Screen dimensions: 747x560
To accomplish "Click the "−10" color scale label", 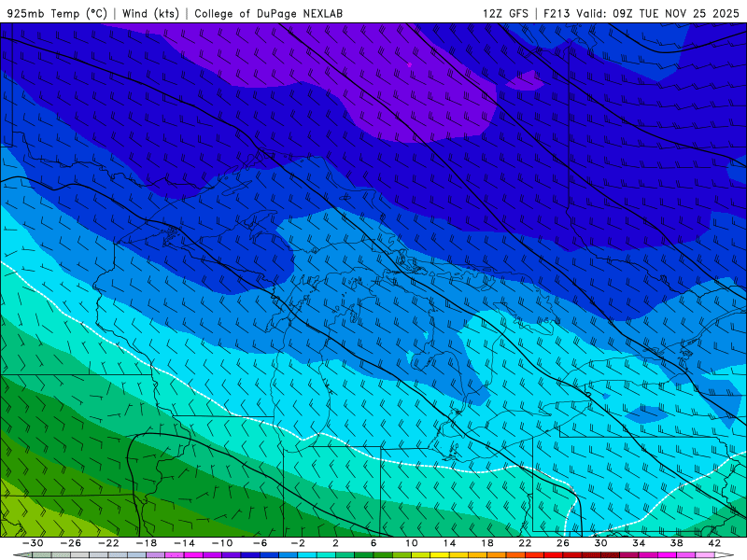I will click(222, 543).
